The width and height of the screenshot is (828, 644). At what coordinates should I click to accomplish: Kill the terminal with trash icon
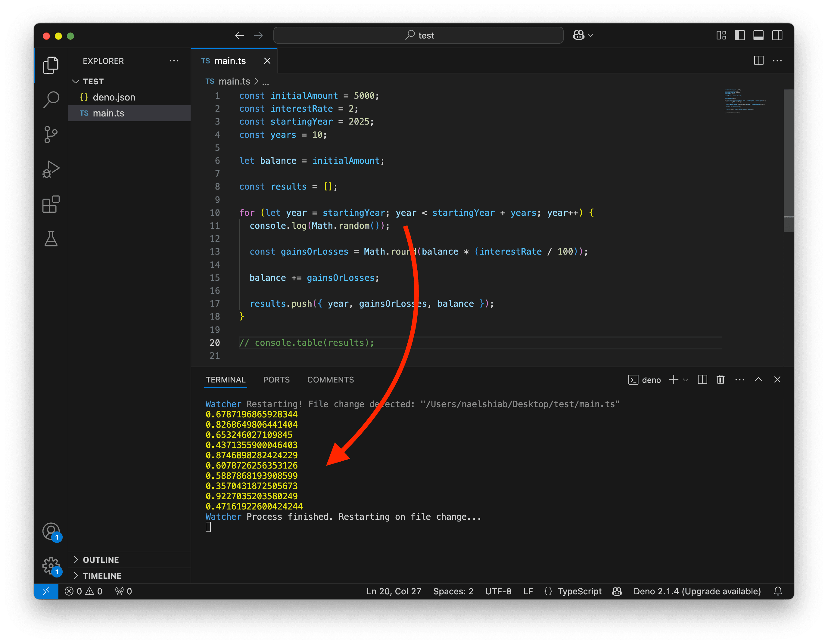pyautogui.click(x=721, y=379)
